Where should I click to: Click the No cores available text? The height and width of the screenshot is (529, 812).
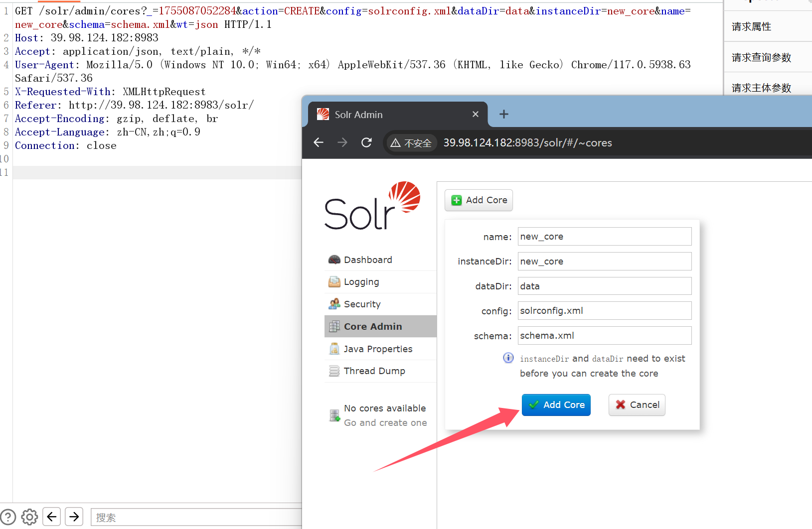(x=385, y=408)
